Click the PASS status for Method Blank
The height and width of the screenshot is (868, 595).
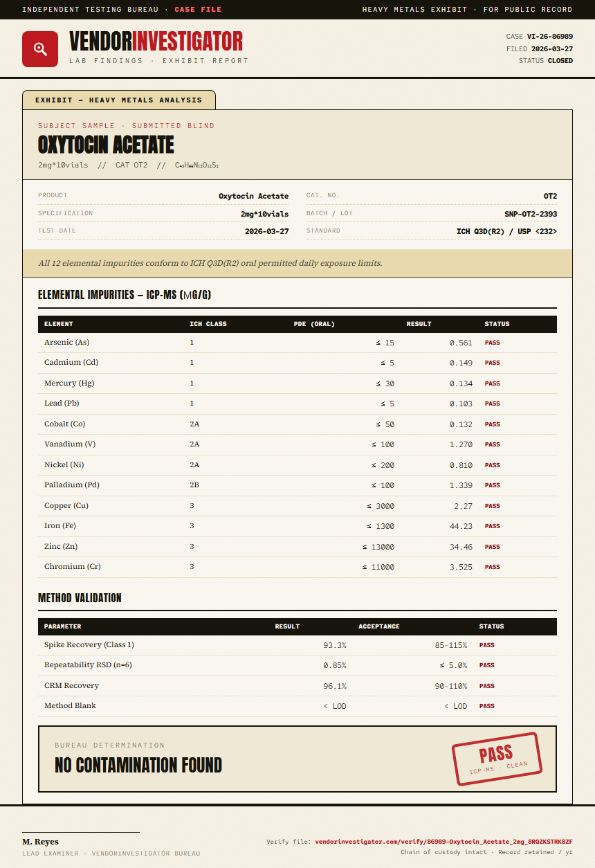pyautogui.click(x=487, y=706)
